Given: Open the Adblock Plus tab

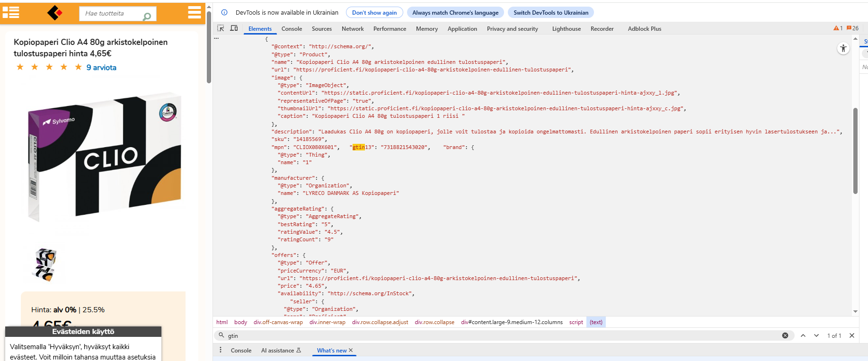Looking at the screenshot, I should click(x=645, y=29).
